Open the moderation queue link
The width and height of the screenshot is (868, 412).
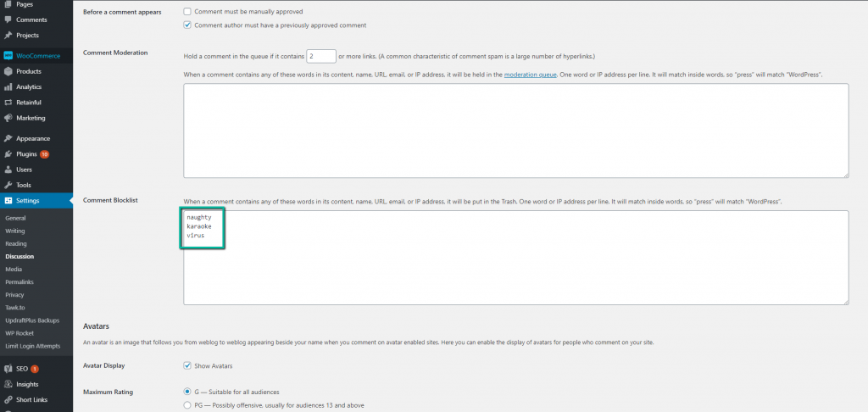click(530, 75)
